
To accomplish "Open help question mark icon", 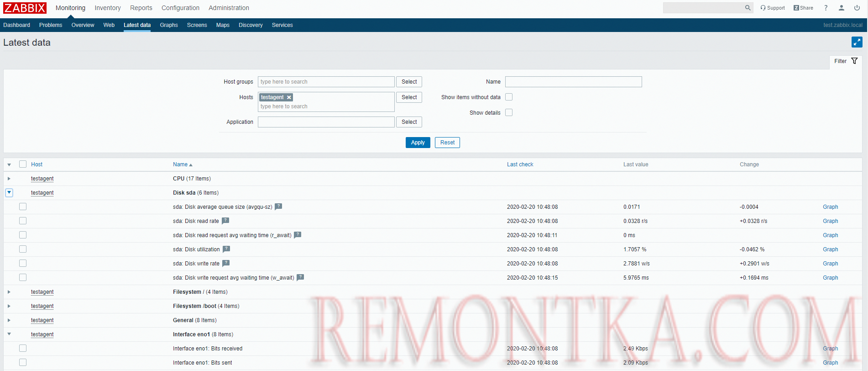I will [826, 8].
